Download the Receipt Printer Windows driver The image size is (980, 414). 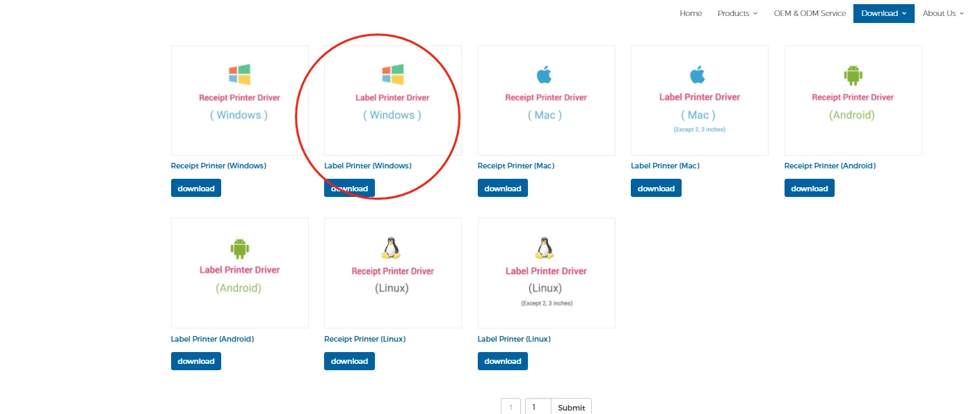[x=196, y=188]
